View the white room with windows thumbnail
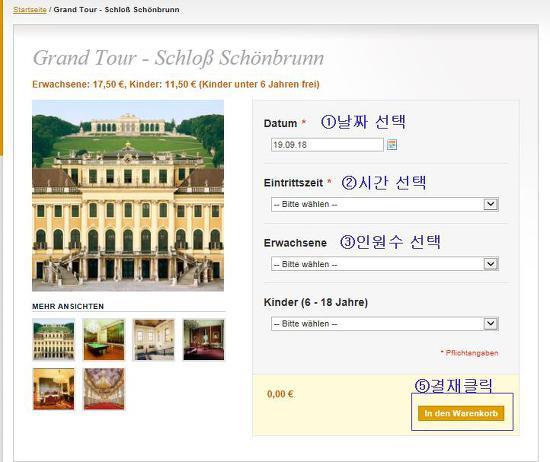This screenshot has width=550, height=462. (x=154, y=340)
